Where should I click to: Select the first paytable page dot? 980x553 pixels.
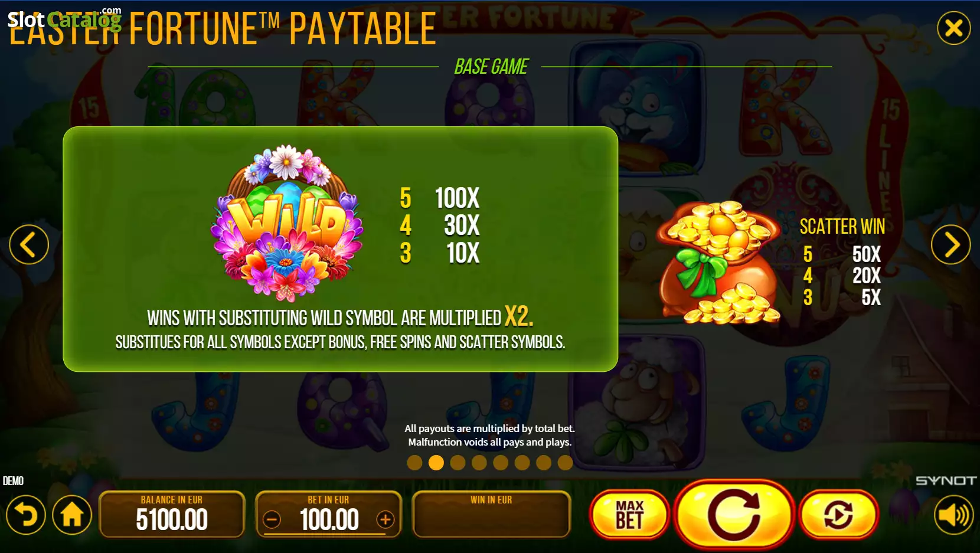click(x=414, y=463)
